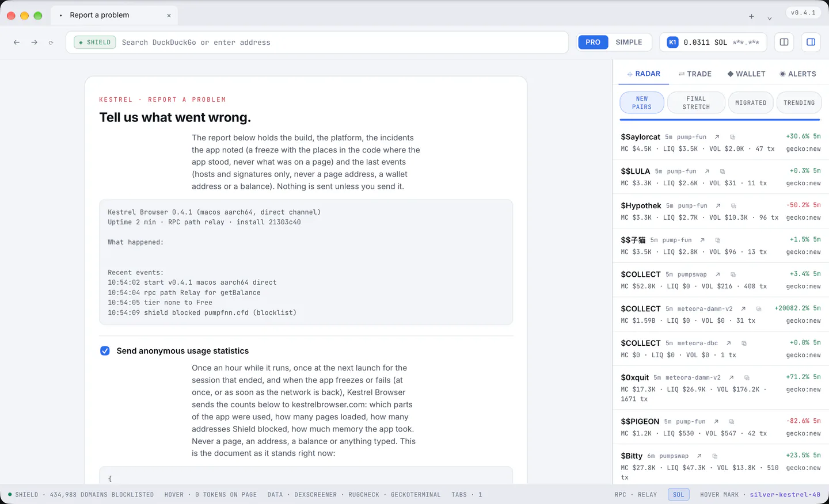Switch to SIMPLE mode

629,43
